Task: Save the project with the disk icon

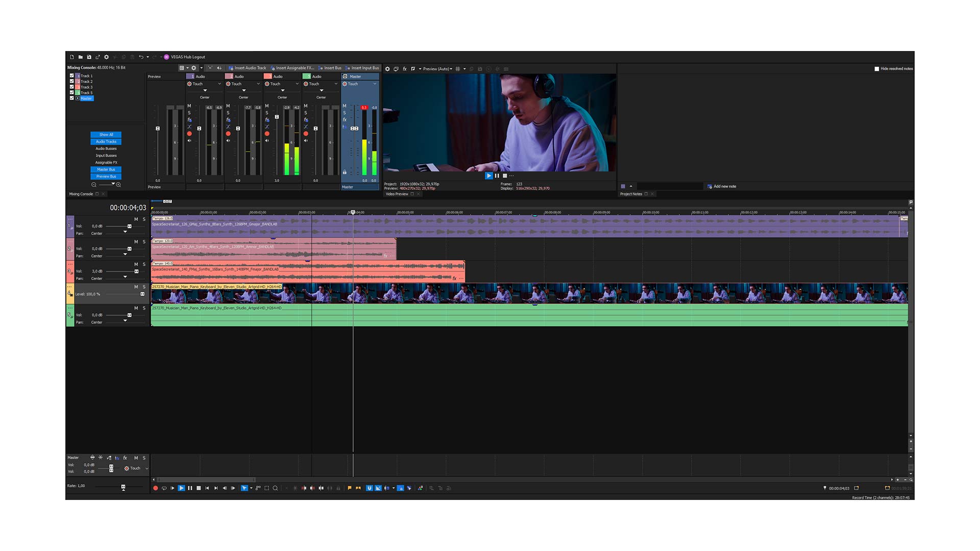Action: pyautogui.click(x=89, y=57)
